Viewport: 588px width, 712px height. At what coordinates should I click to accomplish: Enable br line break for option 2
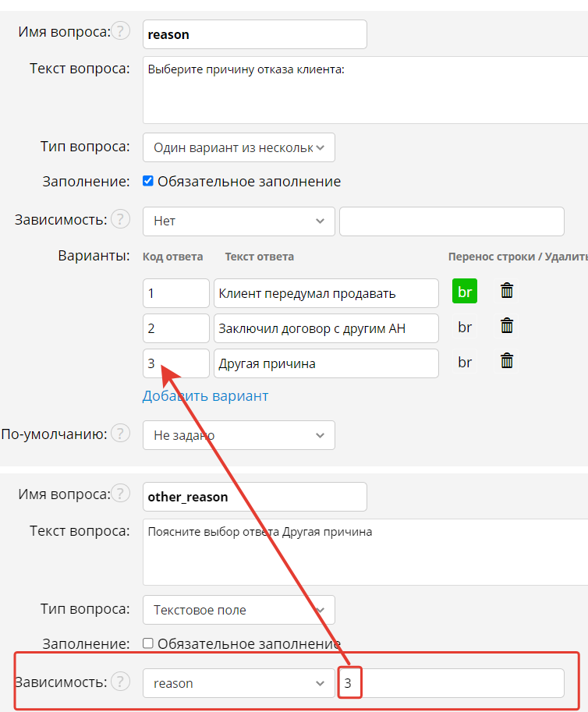pyautogui.click(x=465, y=328)
